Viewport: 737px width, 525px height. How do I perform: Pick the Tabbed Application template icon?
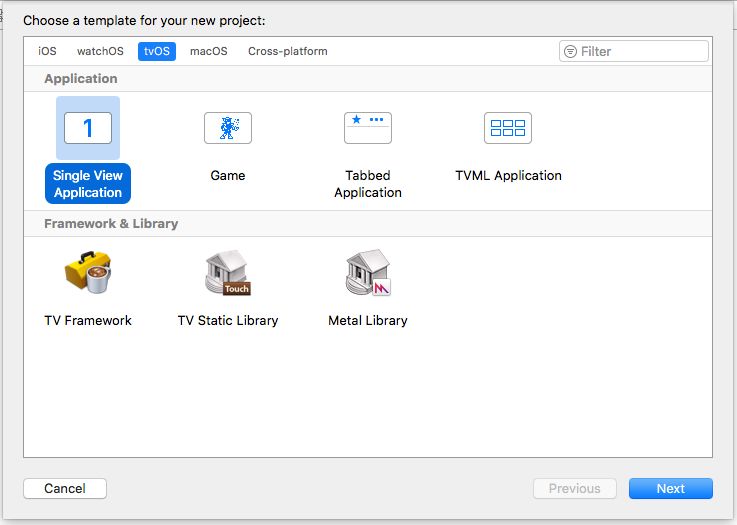tap(368, 128)
